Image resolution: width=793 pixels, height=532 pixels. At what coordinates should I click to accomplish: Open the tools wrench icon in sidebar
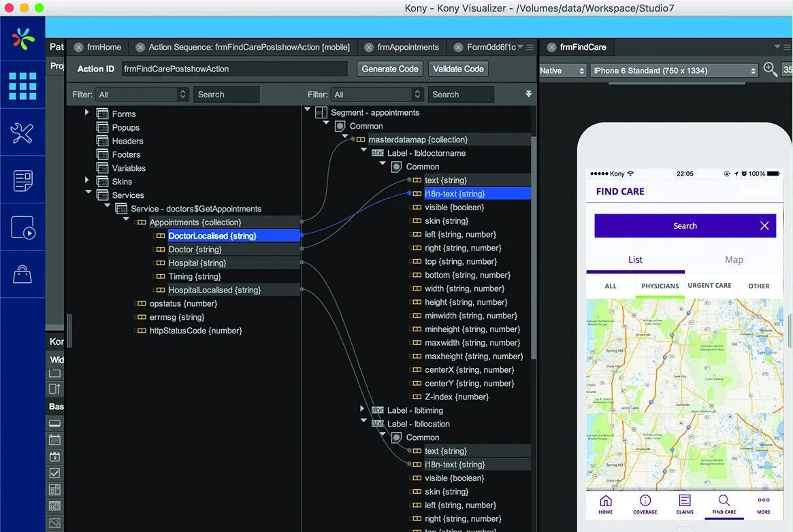[x=22, y=133]
